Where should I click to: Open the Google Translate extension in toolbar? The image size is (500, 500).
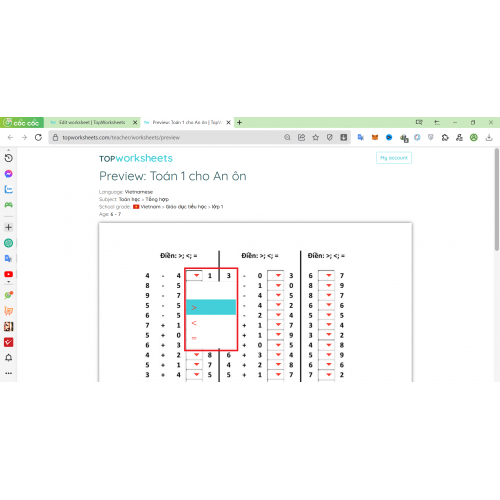(x=360, y=137)
